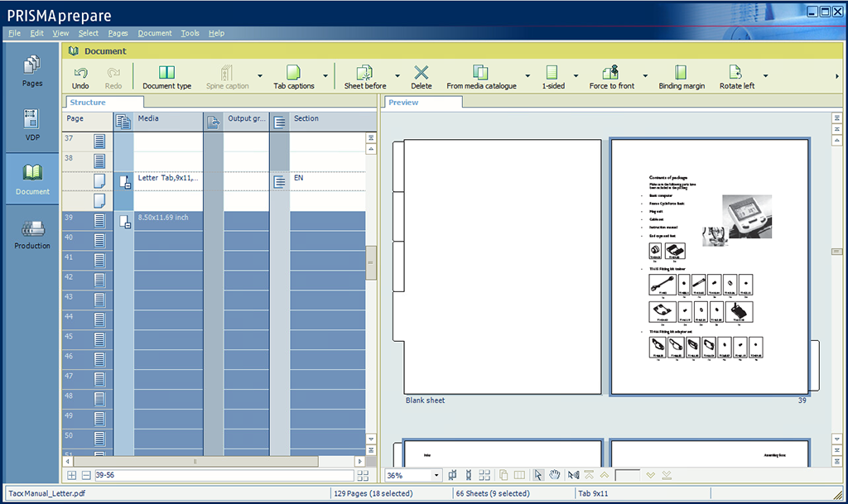Screen dimensions: 848x504
Task: Click the Tab captions tool
Action: [294, 77]
